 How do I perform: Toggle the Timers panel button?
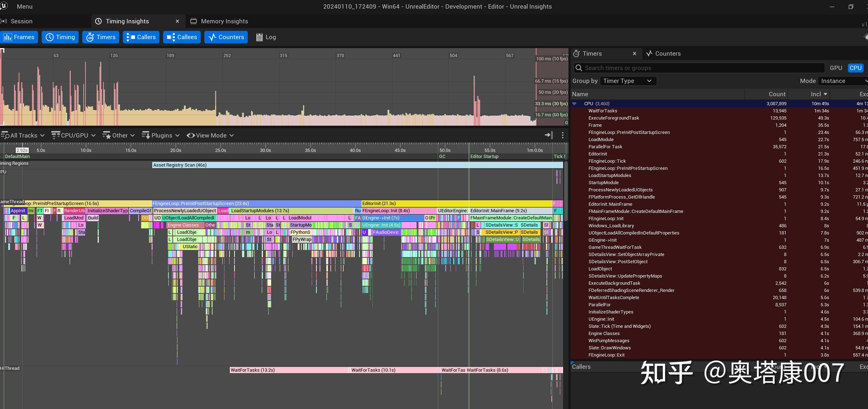[101, 37]
